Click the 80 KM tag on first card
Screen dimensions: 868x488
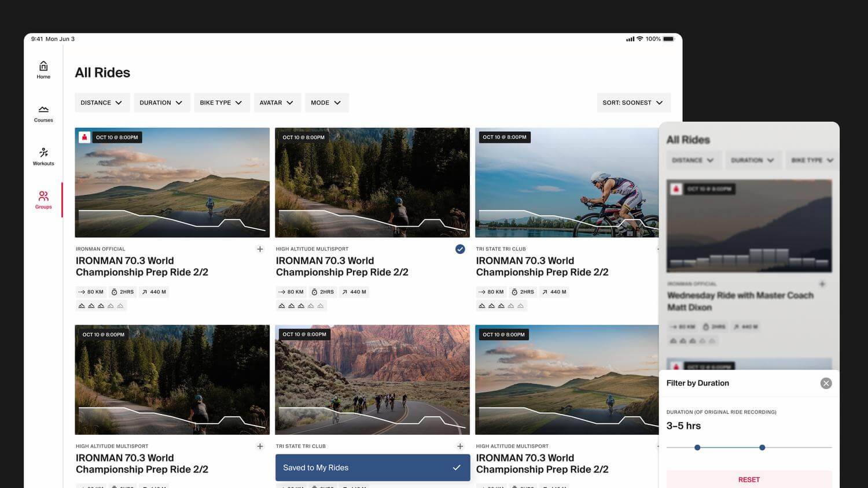tap(91, 292)
